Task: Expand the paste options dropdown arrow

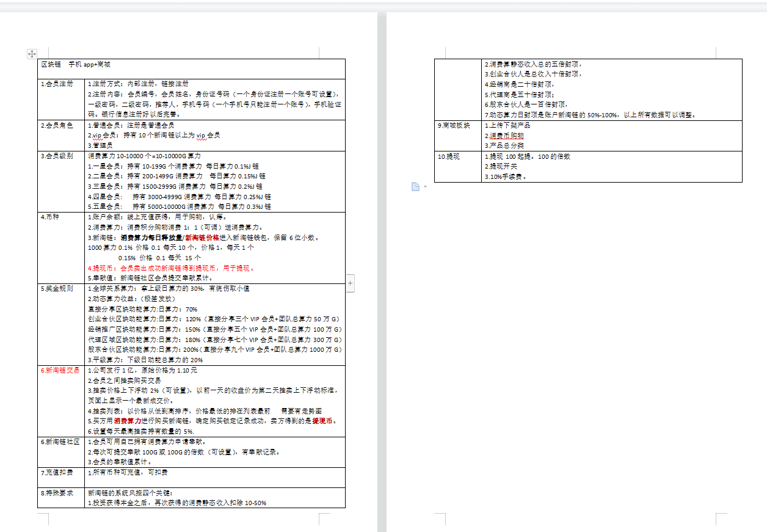Action: (x=425, y=186)
